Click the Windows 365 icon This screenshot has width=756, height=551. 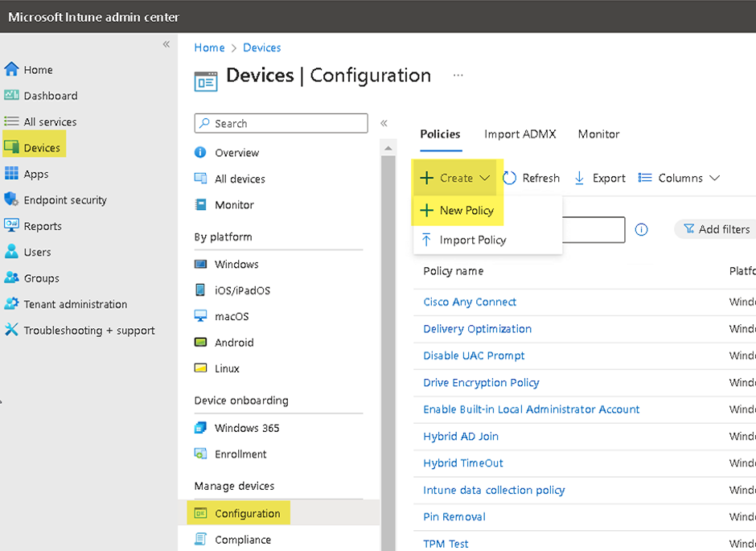click(201, 428)
